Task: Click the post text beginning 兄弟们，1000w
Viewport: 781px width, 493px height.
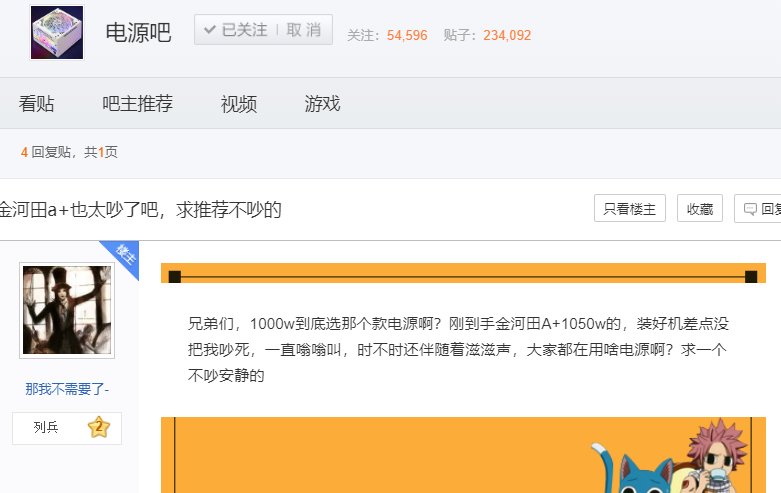Action: [458, 350]
